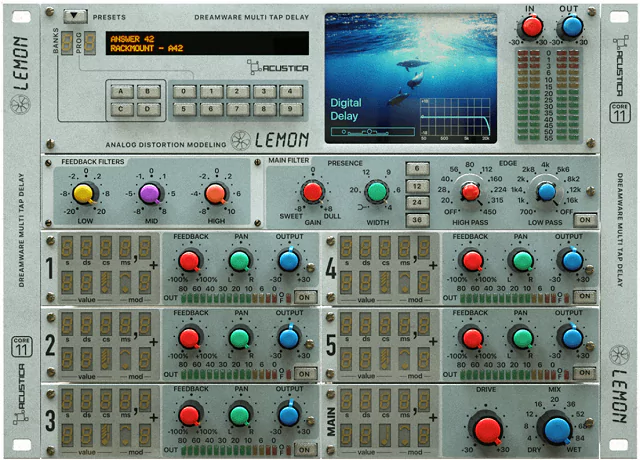
Task: Select the 6 dB slope button
Action: [417, 168]
